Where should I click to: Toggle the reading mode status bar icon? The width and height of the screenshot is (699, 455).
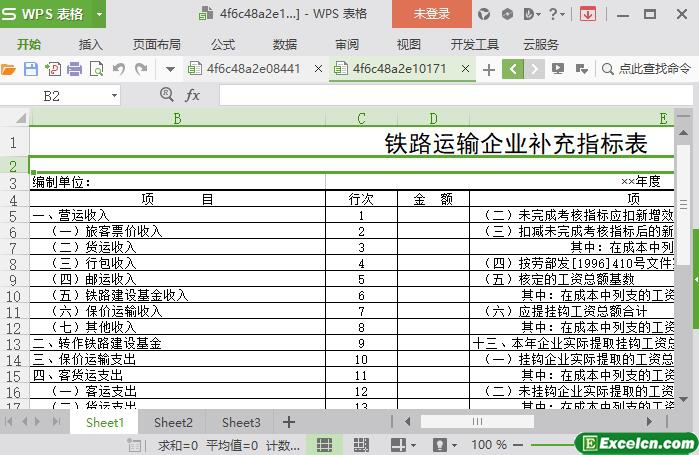[x=399, y=444]
